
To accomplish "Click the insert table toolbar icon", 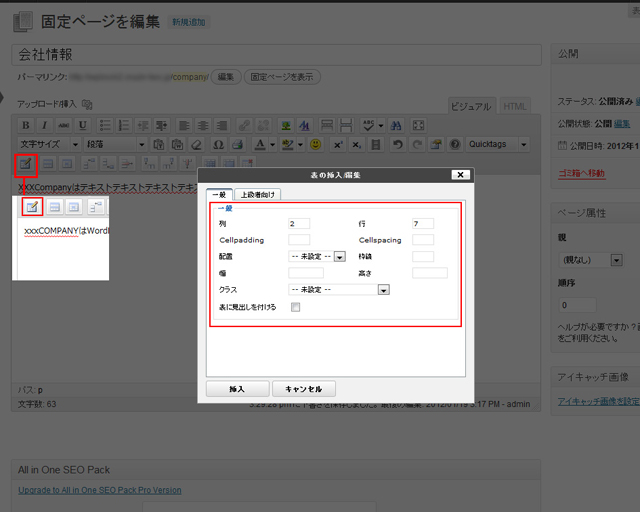I will pos(26,164).
